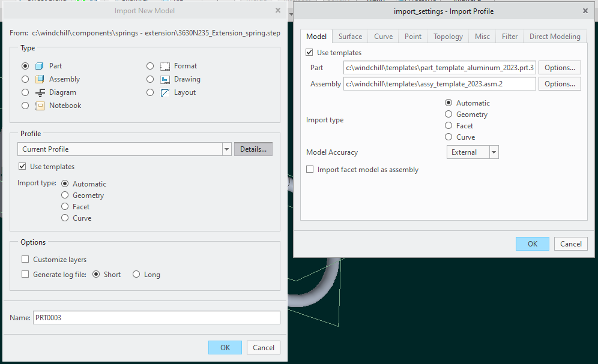The width and height of the screenshot is (598, 364).
Task: Check Import facet model as assembly
Action: coord(309,169)
